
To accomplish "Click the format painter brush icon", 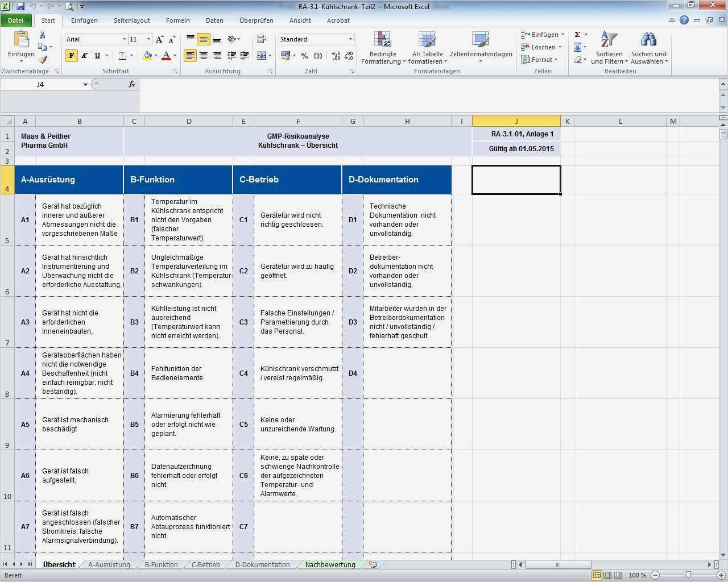I will [43, 59].
